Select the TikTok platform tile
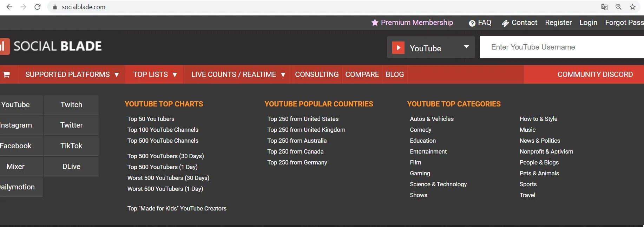Screen dimensions: 644x227 tap(71, 146)
